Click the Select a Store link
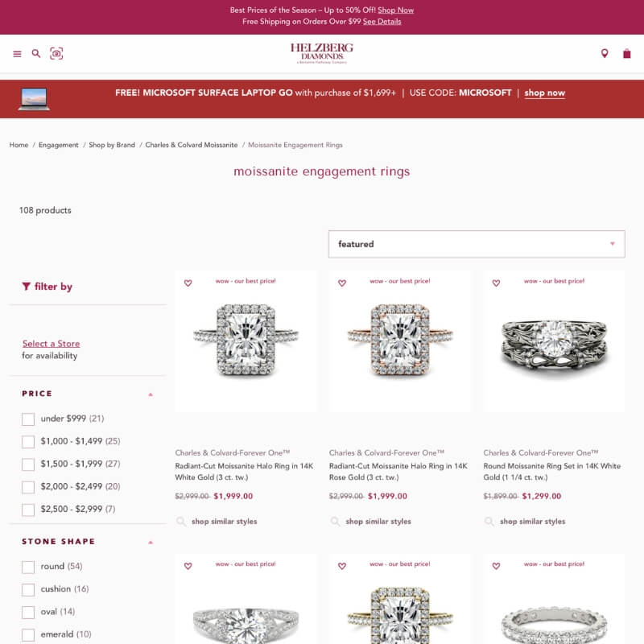This screenshot has width=644, height=644. (x=51, y=344)
